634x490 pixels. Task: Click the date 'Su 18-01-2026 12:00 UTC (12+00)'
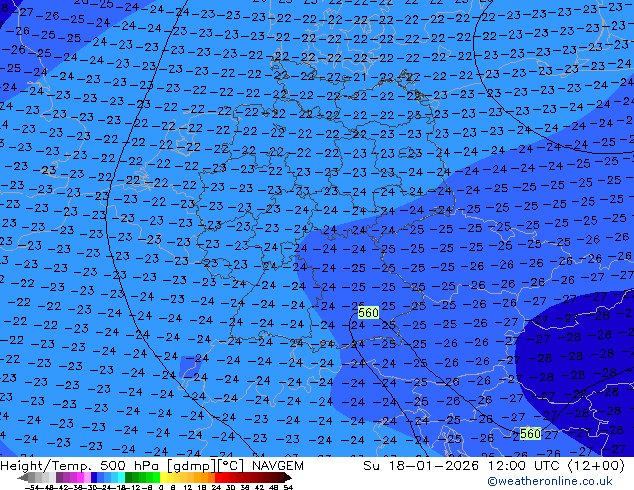click(x=494, y=466)
